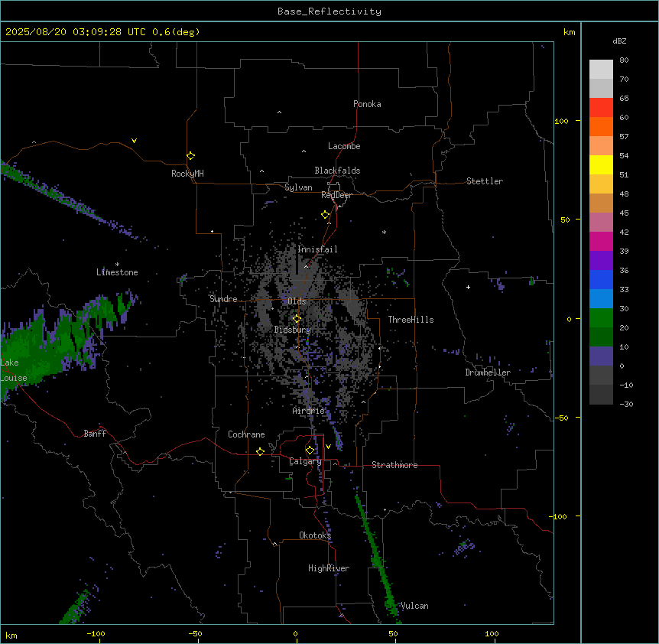This screenshot has width=659, height=644.
Task: Click the Airdrie city label
Action: 309,411
